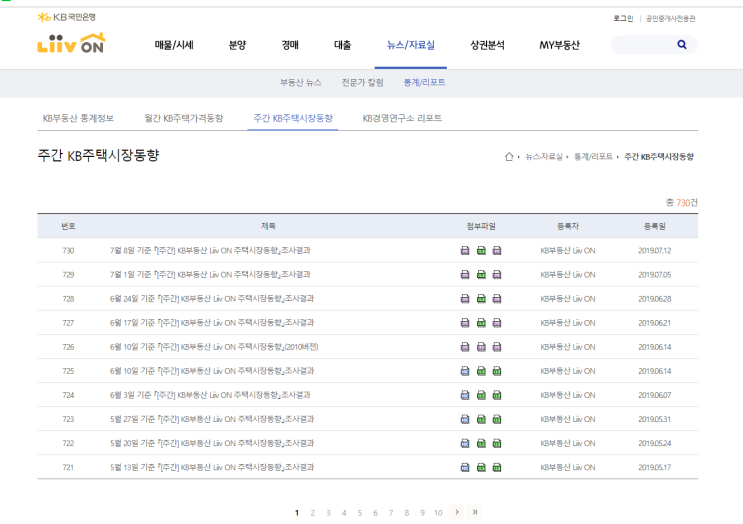Screen dimensions: 743x524
Task: Click the 첨부파일 column header
Action: point(481,226)
